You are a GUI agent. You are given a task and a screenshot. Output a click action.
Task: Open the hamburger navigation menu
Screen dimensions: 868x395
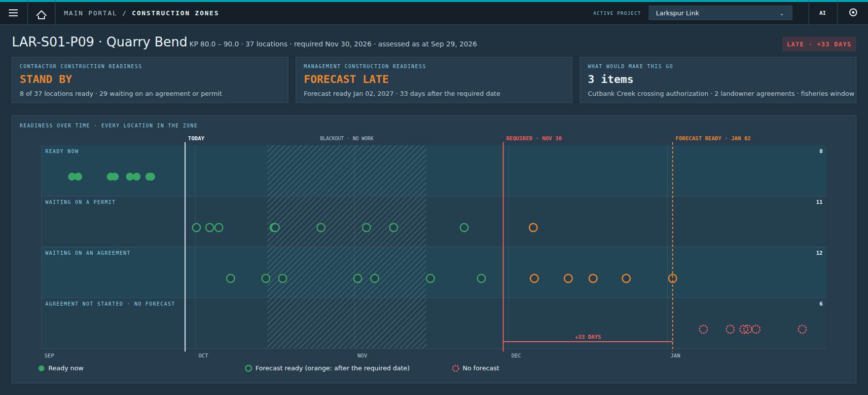point(13,13)
